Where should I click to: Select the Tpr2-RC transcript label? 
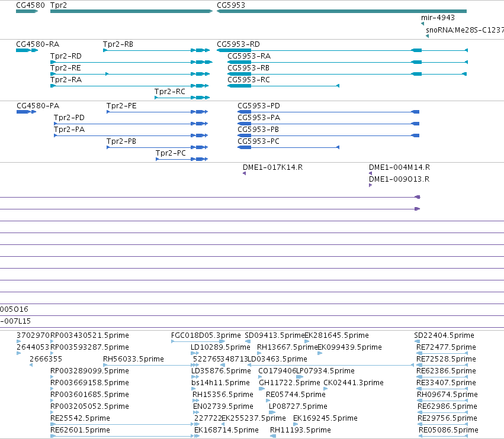tap(170, 92)
